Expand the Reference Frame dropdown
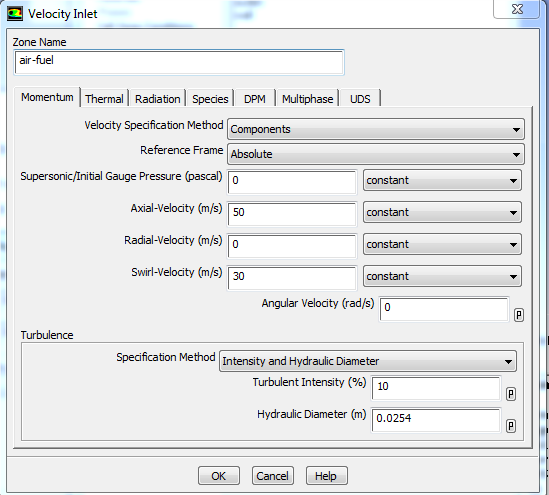The image size is (549, 495). coord(376,154)
